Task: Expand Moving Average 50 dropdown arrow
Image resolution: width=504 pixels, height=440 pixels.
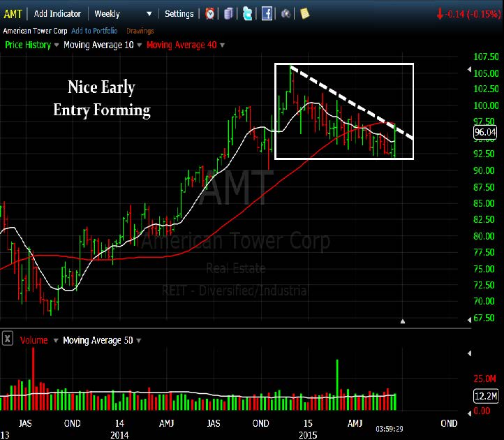Action: (138, 340)
